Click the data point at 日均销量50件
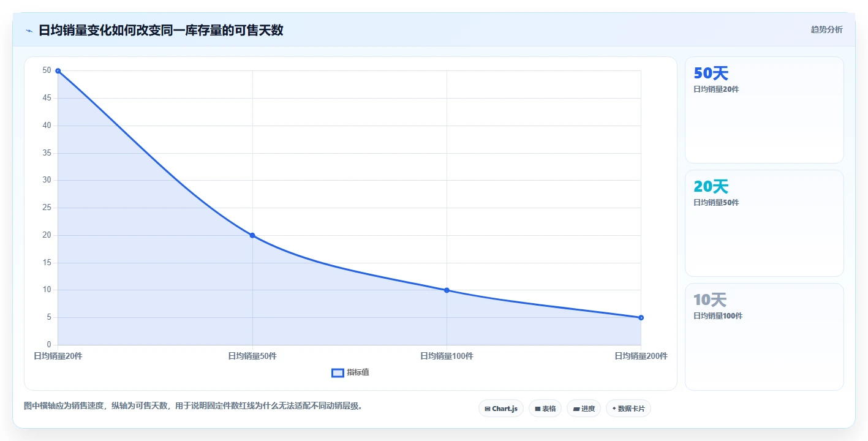Screen dimensions: 868x441 252,235
